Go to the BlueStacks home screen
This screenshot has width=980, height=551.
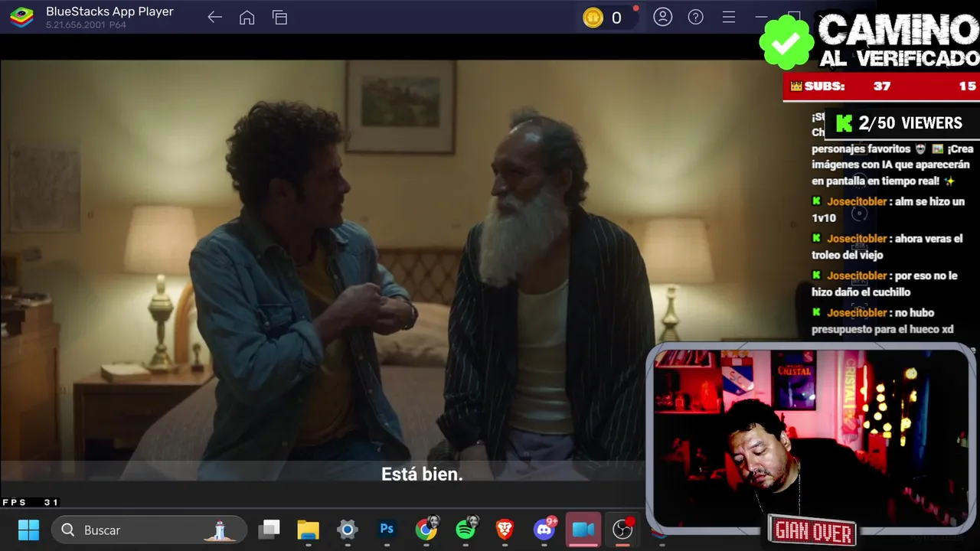(247, 17)
